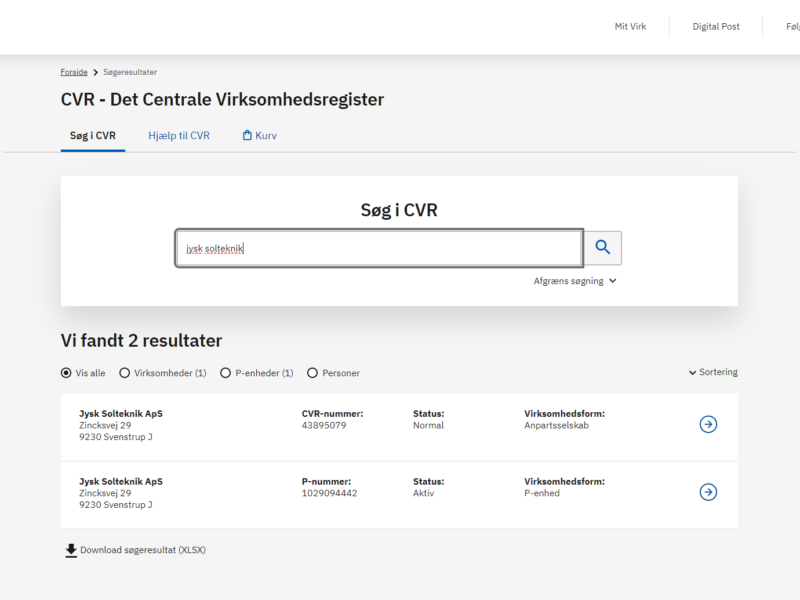Click Download søgeresultat (XLSX) link
This screenshot has width=800, height=600.
pos(142,550)
